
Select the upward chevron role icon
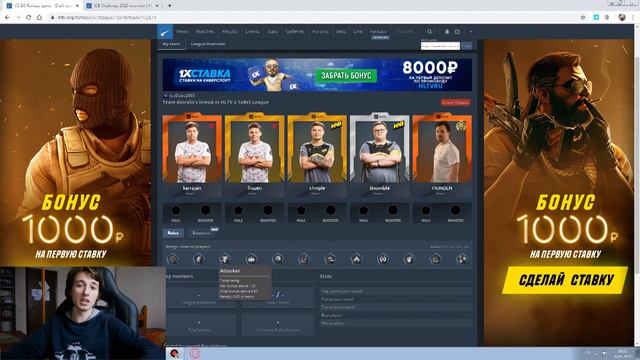[356, 259]
